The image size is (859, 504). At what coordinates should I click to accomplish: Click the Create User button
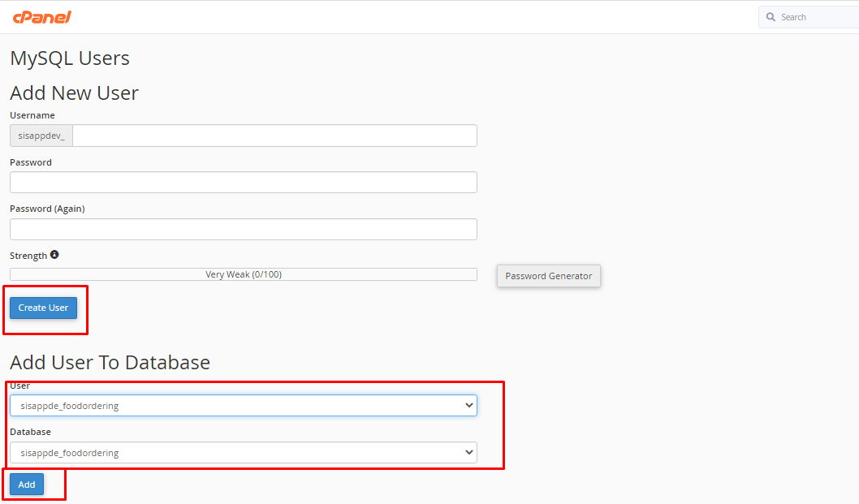pyautogui.click(x=43, y=308)
